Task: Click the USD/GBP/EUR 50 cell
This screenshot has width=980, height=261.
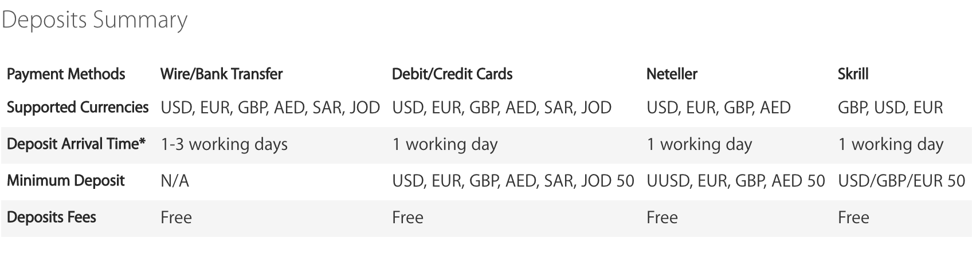Action: pyautogui.click(x=901, y=181)
